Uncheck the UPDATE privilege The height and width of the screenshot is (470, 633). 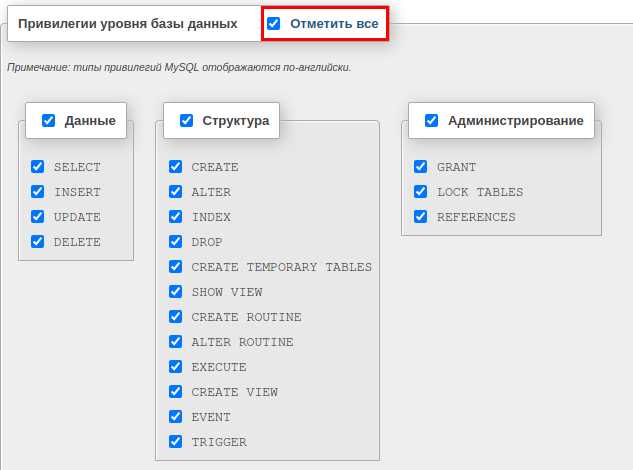pos(38,216)
